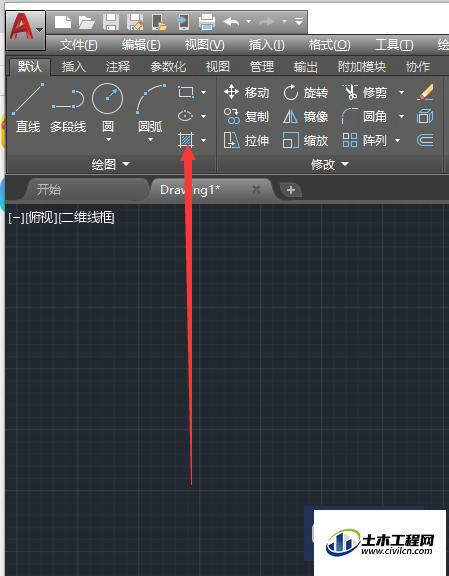
Task: Click the Plot printer icon
Action: click(207, 22)
